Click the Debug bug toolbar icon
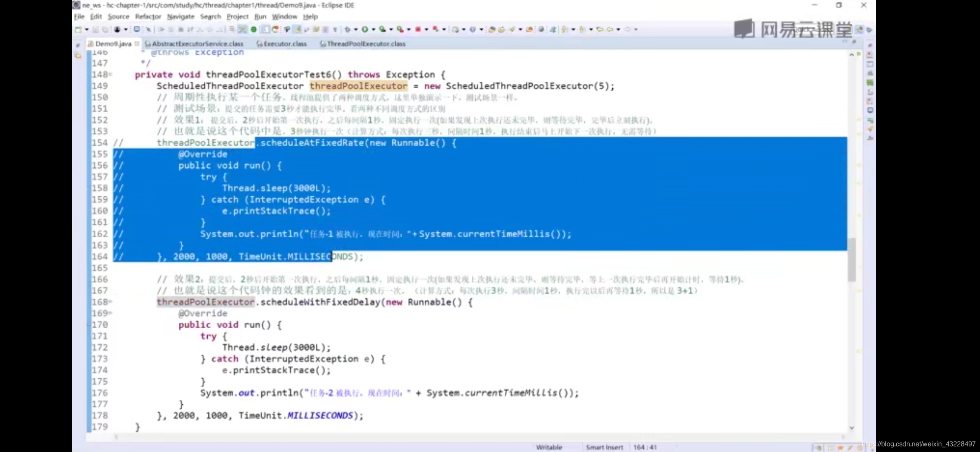This screenshot has width=980, height=452. tap(347, 29)
